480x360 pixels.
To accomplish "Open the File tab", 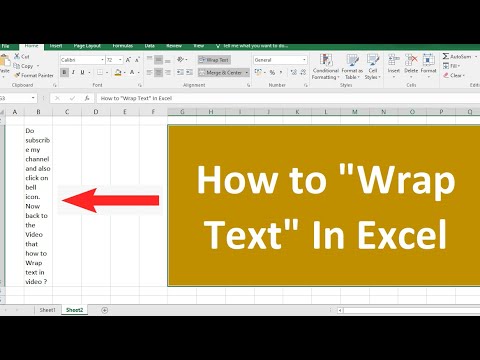I will point(5,46).
